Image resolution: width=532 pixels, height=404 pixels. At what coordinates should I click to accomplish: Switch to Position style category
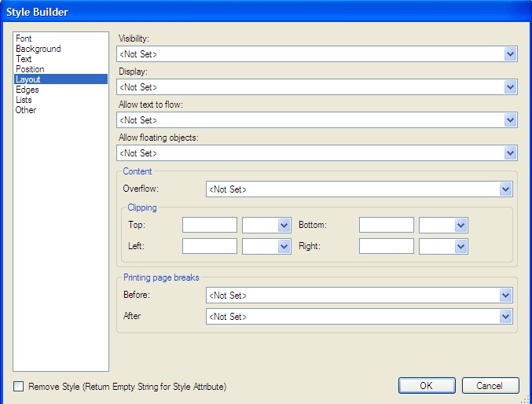pos(30,69)
